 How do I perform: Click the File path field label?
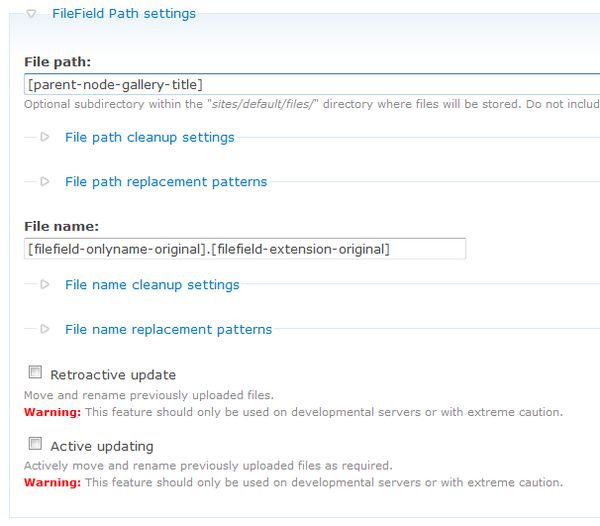point(58,62)
